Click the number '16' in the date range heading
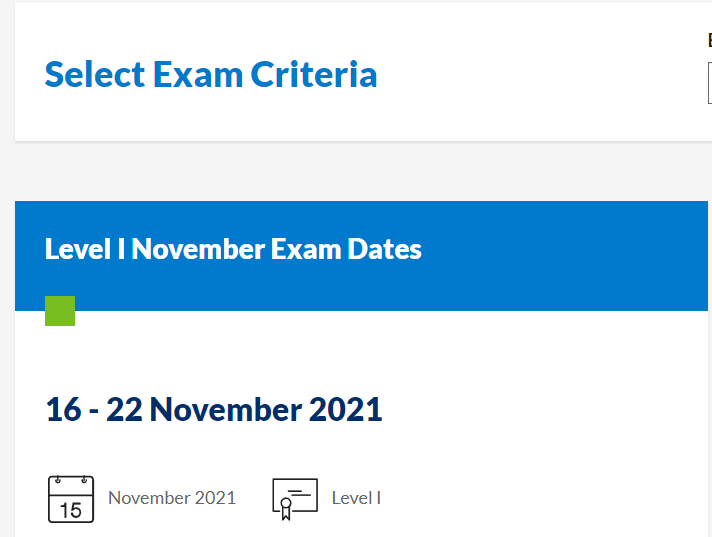The image size is (712, 537). tap(63, 410)
